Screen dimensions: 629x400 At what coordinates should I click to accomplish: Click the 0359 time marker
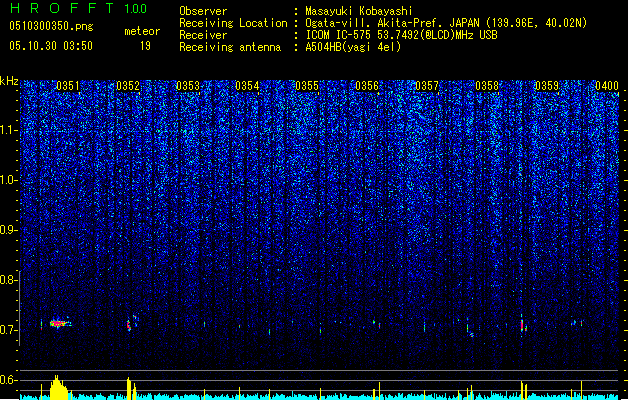(x=547, y=86)
